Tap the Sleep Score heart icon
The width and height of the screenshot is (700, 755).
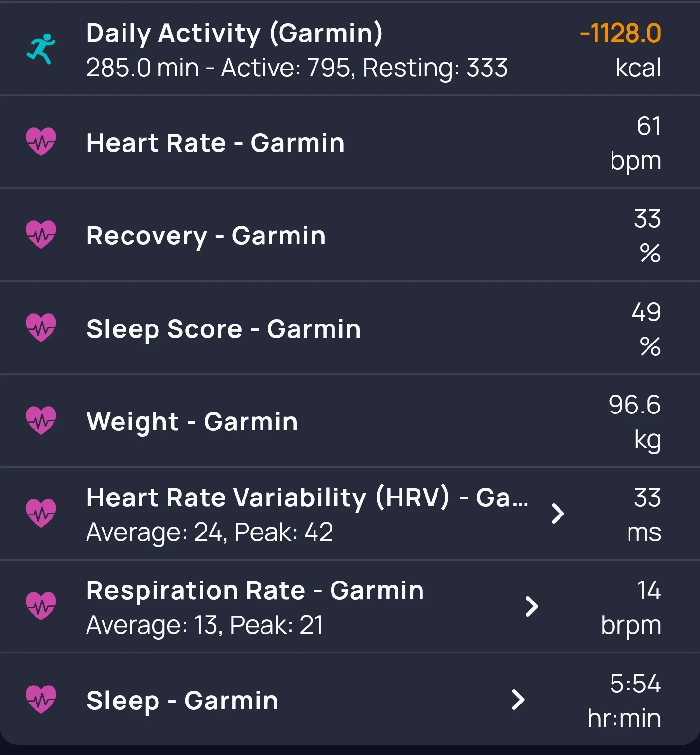click(x=41, y=327)
